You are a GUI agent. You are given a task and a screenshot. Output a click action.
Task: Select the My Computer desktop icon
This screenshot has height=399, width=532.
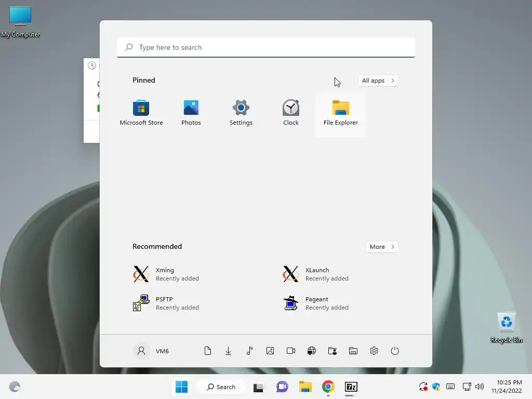pos(20,22)
